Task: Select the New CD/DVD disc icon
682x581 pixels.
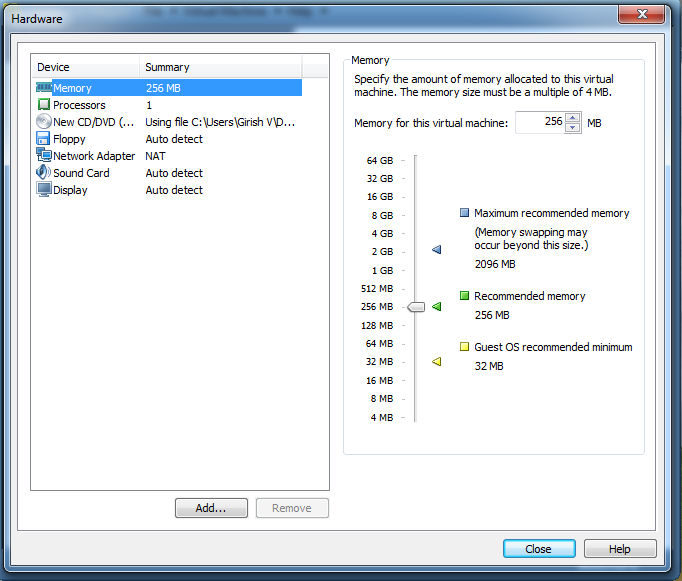Action: pos(44,122)
